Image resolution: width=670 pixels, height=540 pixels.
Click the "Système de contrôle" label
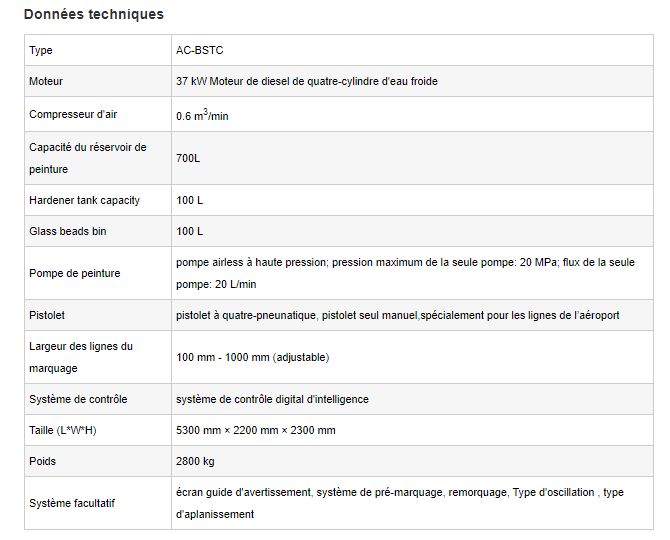click(78, 399)
